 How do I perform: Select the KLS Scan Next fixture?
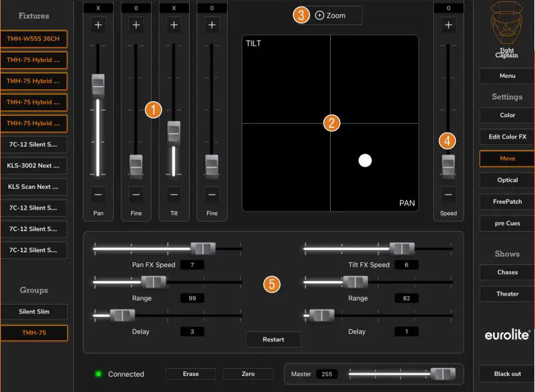pyautogui.click(x=33, y=187)
